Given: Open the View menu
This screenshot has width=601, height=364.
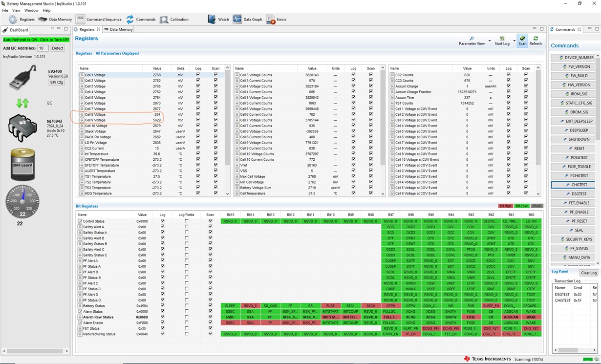Looking at the screenshot, I should click(x=16, y=10).
